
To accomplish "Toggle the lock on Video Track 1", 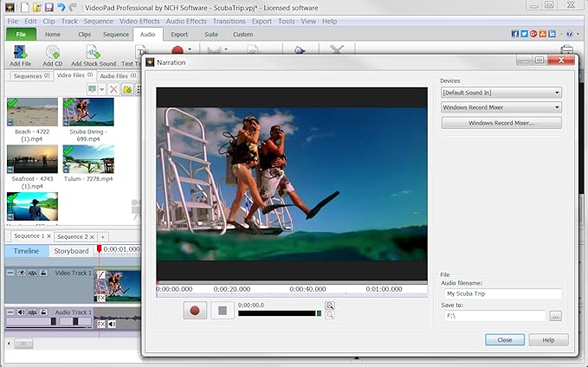I will (42, 273).
